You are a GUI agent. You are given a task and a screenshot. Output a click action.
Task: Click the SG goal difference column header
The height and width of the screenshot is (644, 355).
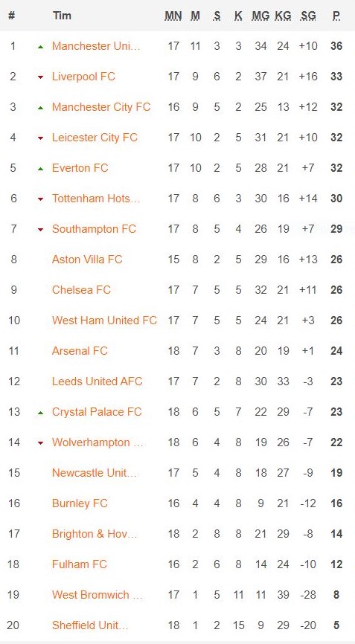[309, 16]
